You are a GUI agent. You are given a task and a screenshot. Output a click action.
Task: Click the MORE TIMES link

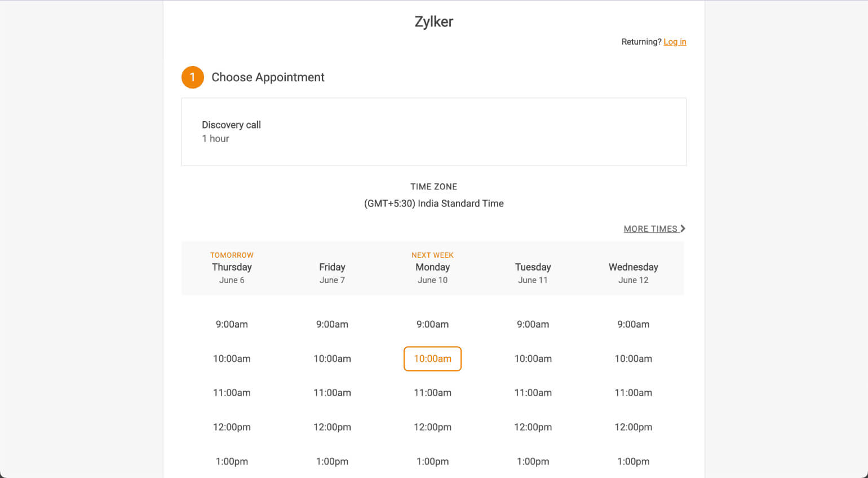[x=649, y=228]
